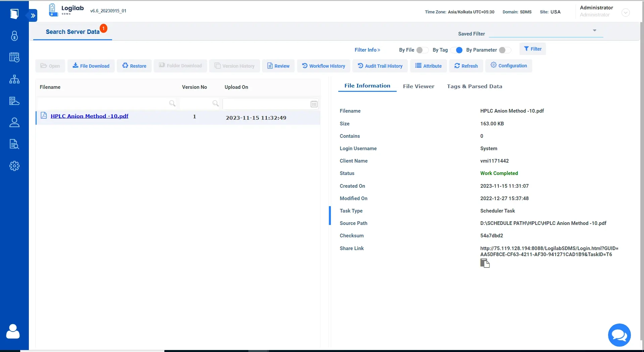Toggle the By File switch

(x=422, y=50)
